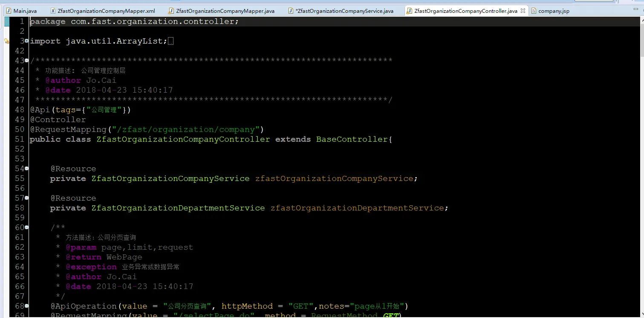
Task: Click the Java file icon on Main.java tab
Action: 9,11
